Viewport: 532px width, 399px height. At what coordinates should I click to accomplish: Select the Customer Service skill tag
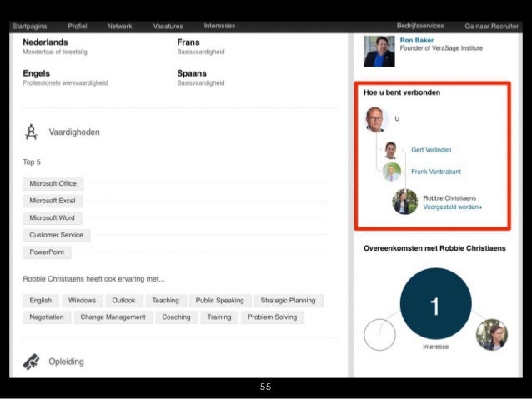[x=57, y=235]
